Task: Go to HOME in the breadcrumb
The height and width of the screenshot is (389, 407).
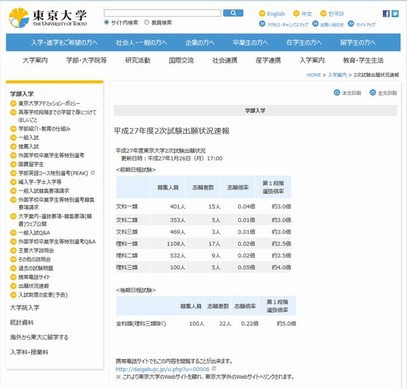Action: (313, 75)
